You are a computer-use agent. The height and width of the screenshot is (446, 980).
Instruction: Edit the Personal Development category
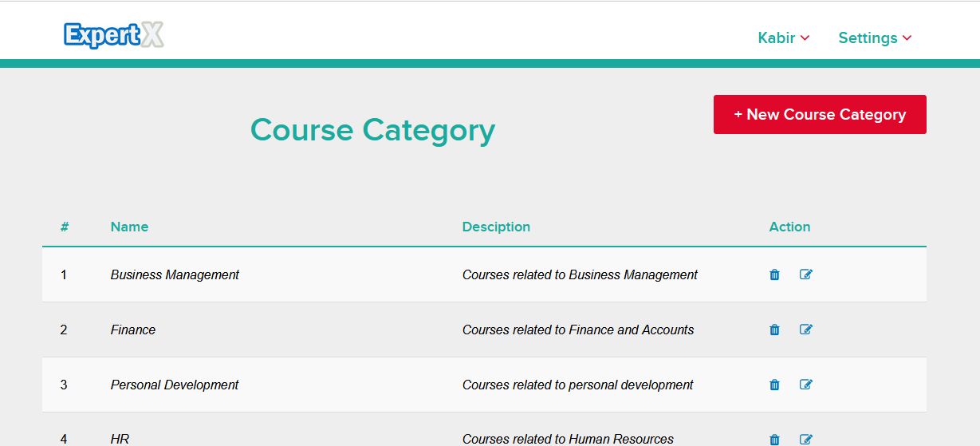(806, 385)
